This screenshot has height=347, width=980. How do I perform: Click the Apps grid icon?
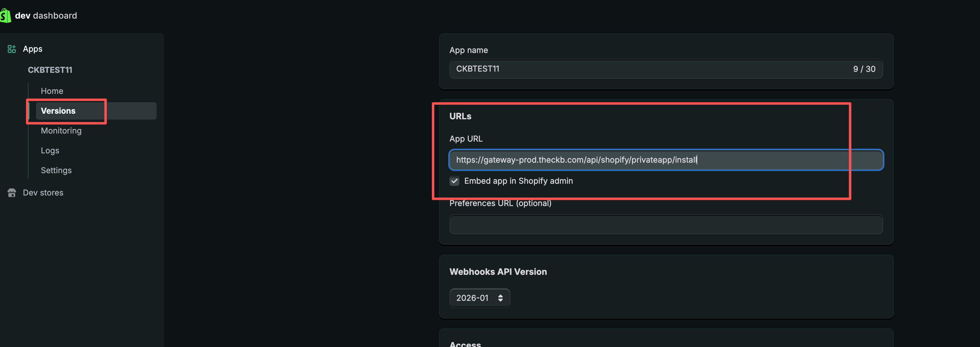point(12,49)
